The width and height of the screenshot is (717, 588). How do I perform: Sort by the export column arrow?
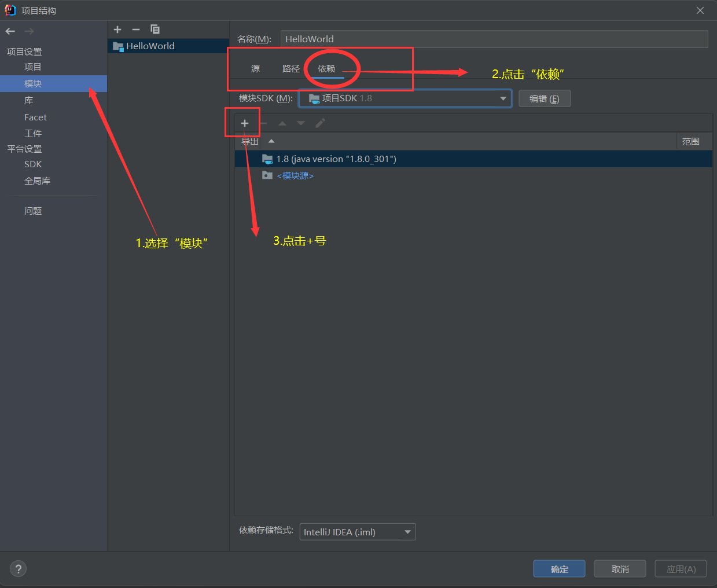click(271, 141)
